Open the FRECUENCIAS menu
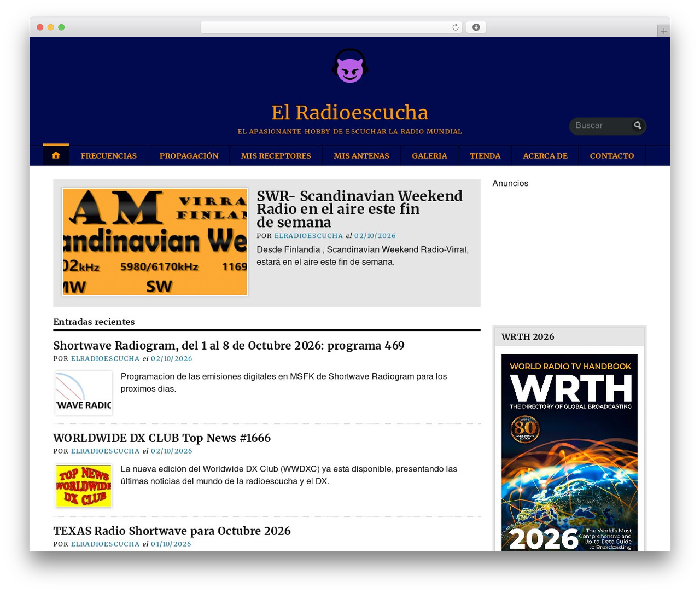 [109, 156]
